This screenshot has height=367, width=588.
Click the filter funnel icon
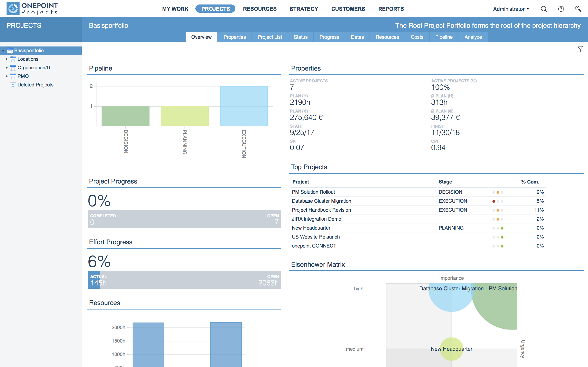click(580, 49)
